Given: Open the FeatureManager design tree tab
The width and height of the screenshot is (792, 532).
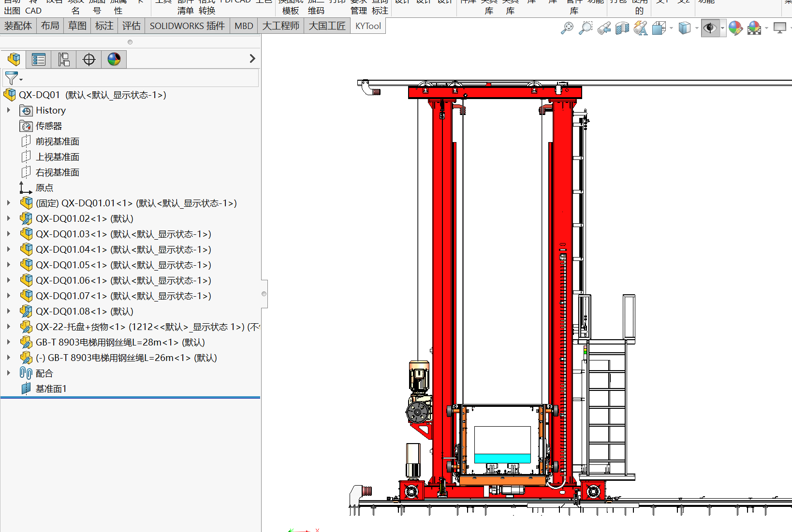Looking at the screenshot, I should pos(14,59).
